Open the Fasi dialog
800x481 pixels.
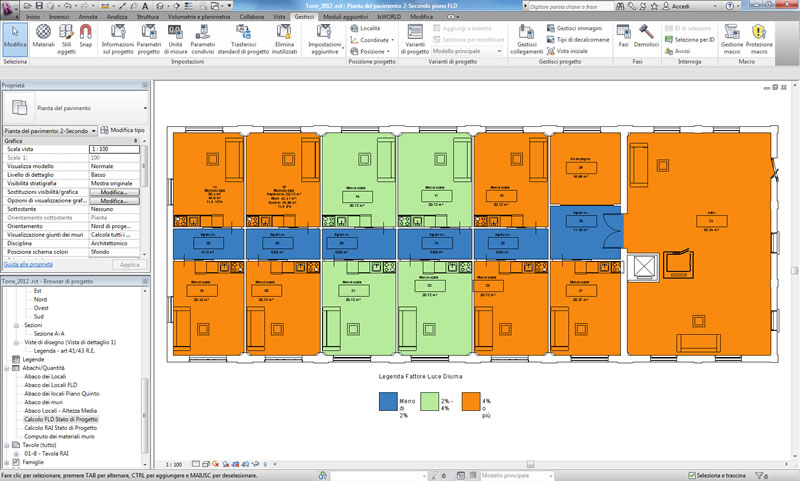pos(621,39)
